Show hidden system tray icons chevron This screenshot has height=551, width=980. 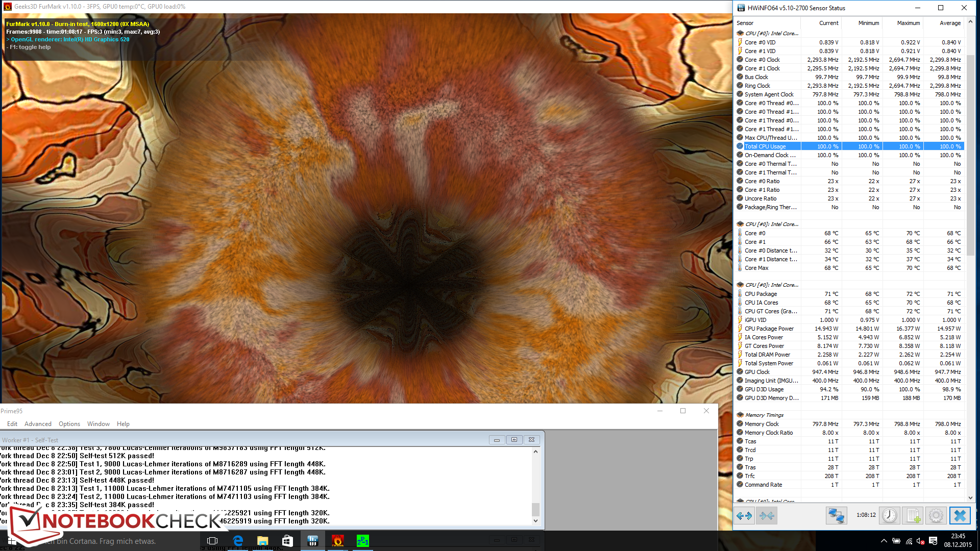tap(884, 541)
